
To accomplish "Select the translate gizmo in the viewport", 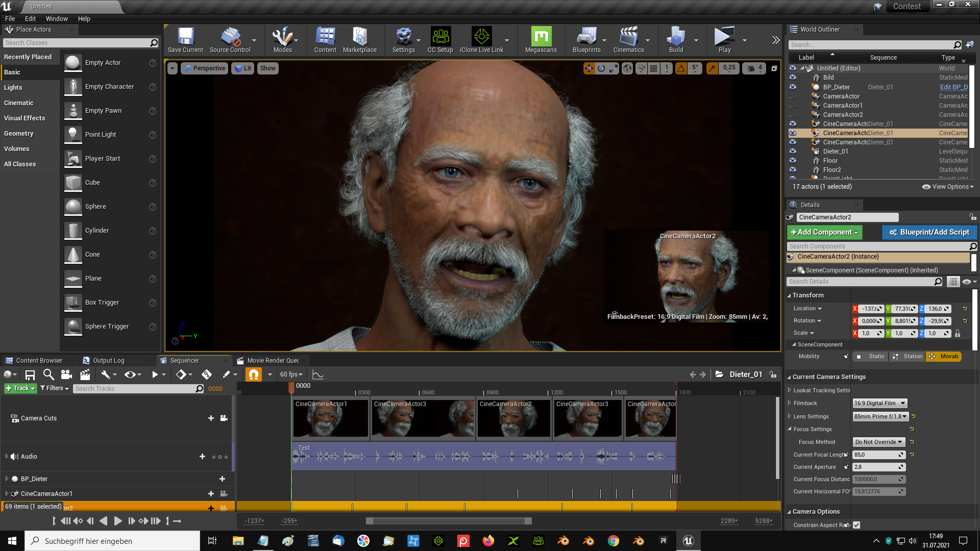I will point(589,68).
